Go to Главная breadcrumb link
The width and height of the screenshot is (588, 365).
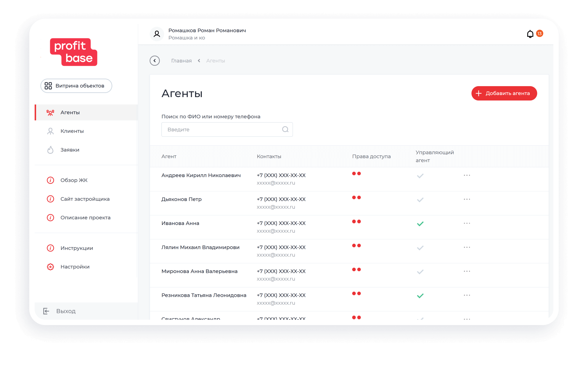coord(181,61)
